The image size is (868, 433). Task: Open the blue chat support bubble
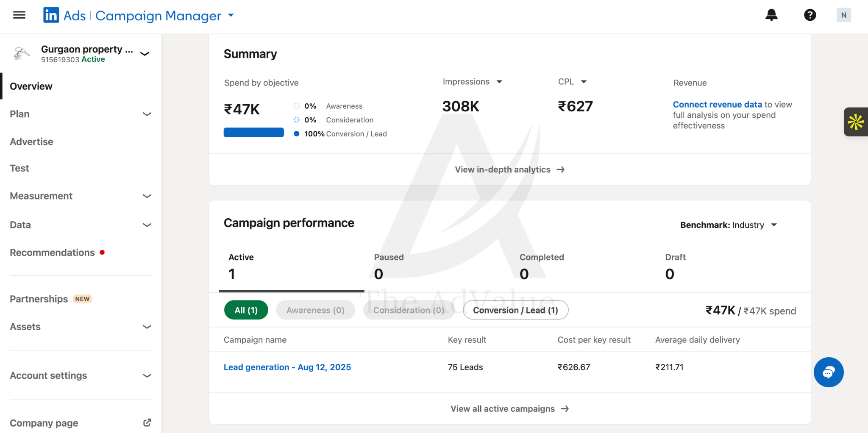829,372
